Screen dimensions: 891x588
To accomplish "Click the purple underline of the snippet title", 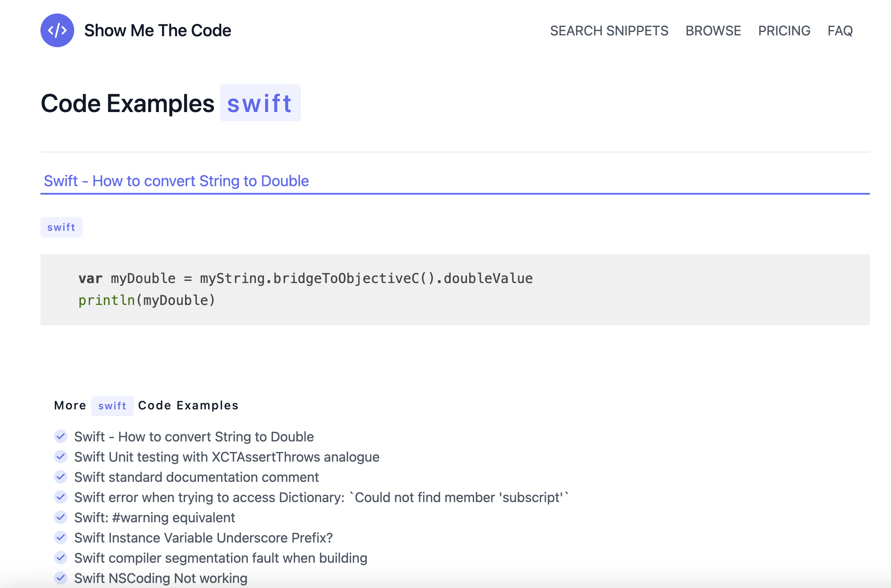I will [454, 194].
